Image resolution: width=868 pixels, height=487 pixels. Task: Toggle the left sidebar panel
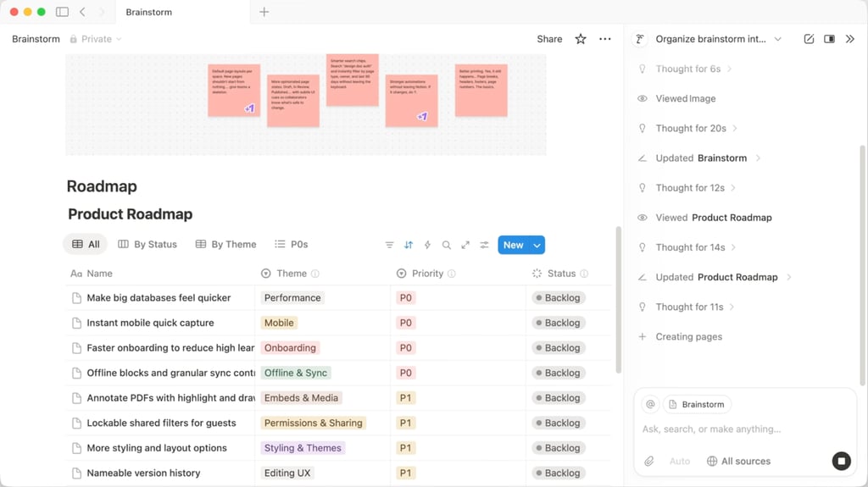pyautogui.click(x=62, y=12)
